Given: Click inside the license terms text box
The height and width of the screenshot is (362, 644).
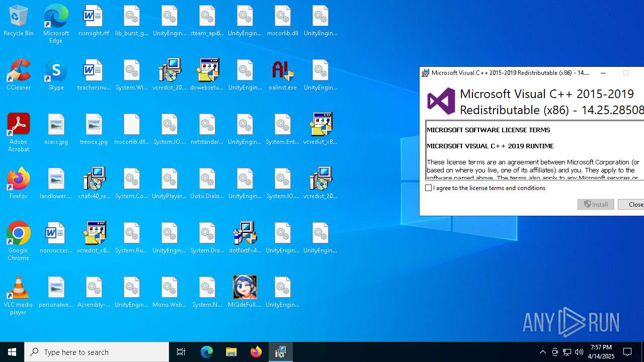Looking at the screenshot, I should (x=534, y=150).
